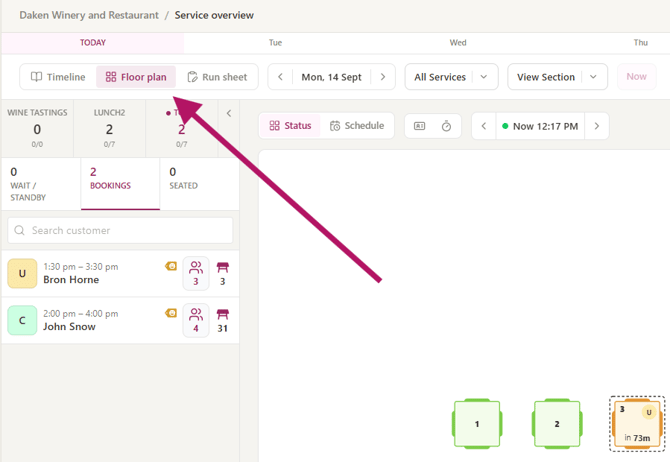
Task: Collapse the bookings sidebar panel
Action: click(229, 113)
